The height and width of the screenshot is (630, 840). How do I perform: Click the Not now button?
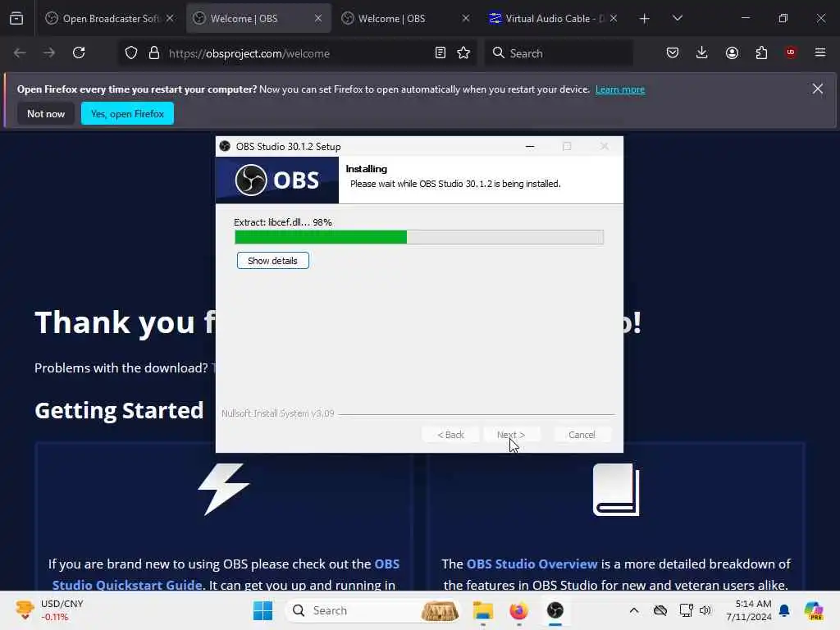coord(46,113)
